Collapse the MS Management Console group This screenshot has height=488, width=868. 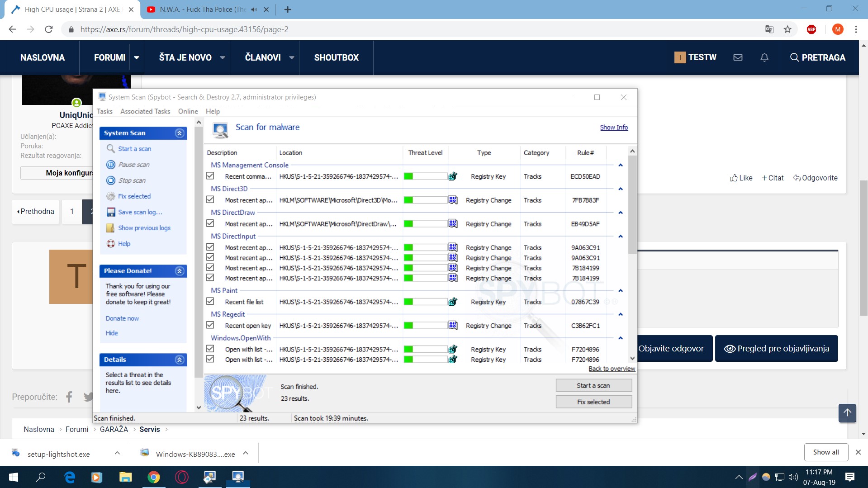pyautogui.click(x=621, y=165)
